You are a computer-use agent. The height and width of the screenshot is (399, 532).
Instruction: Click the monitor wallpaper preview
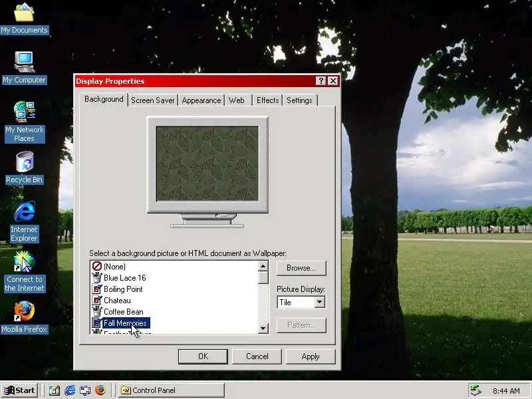pyautogui.click(x=207, y=164)
